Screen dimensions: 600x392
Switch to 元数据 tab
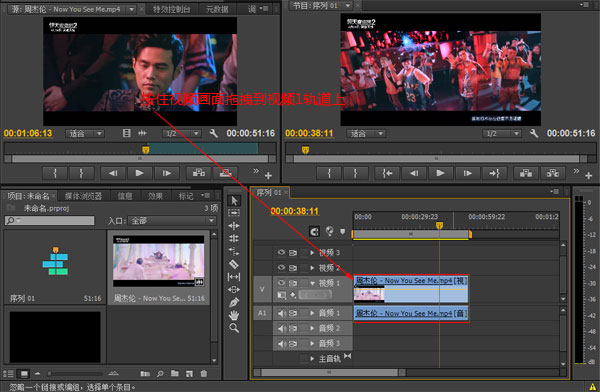tap(217, 9)
